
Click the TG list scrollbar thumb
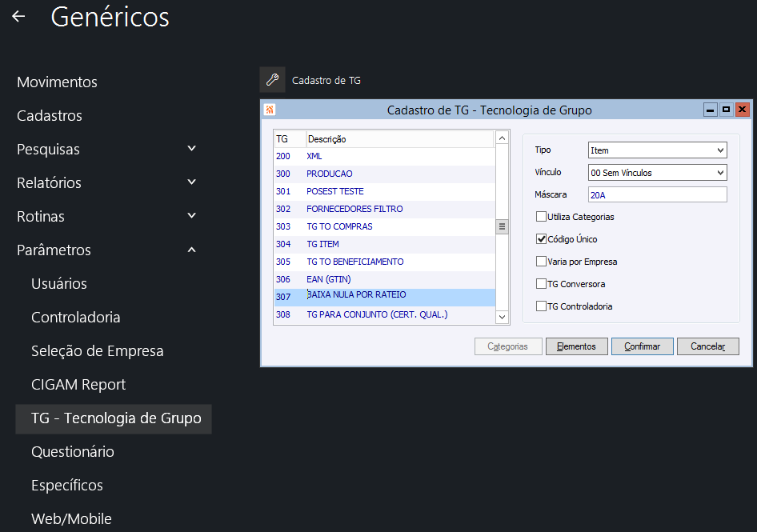click(502, 226)
